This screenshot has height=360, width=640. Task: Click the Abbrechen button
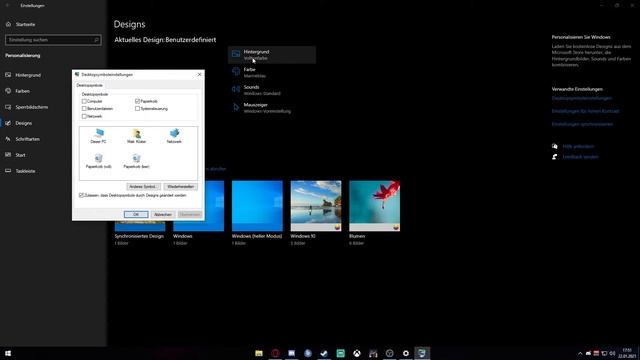coord(163,214)
